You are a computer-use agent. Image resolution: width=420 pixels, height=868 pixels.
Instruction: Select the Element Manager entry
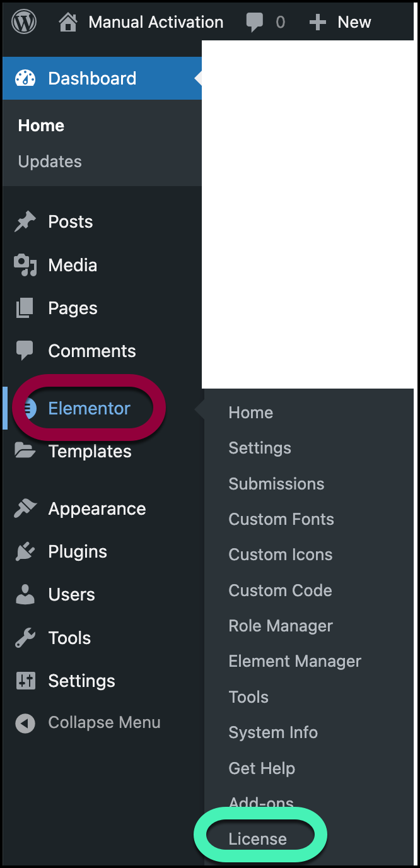295,661
